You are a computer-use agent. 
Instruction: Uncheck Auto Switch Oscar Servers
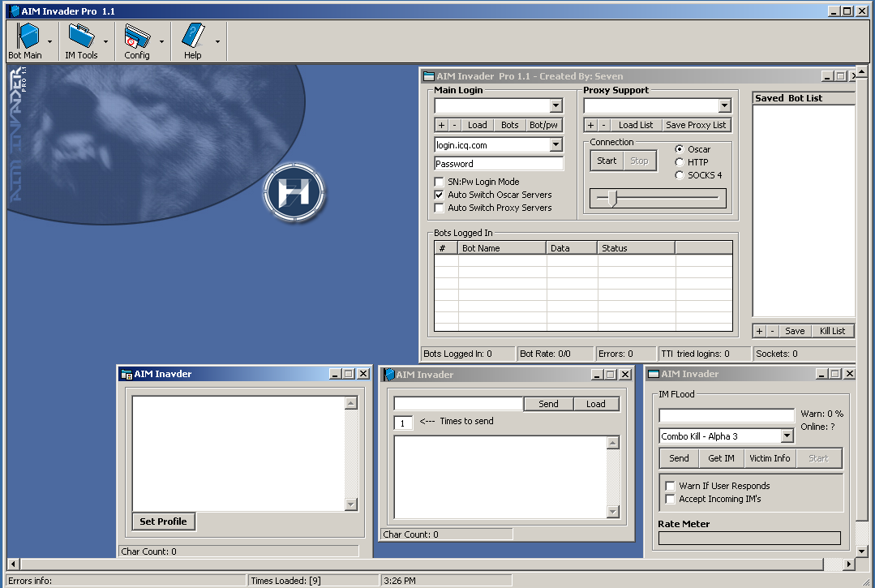click(x=440, y=195)
